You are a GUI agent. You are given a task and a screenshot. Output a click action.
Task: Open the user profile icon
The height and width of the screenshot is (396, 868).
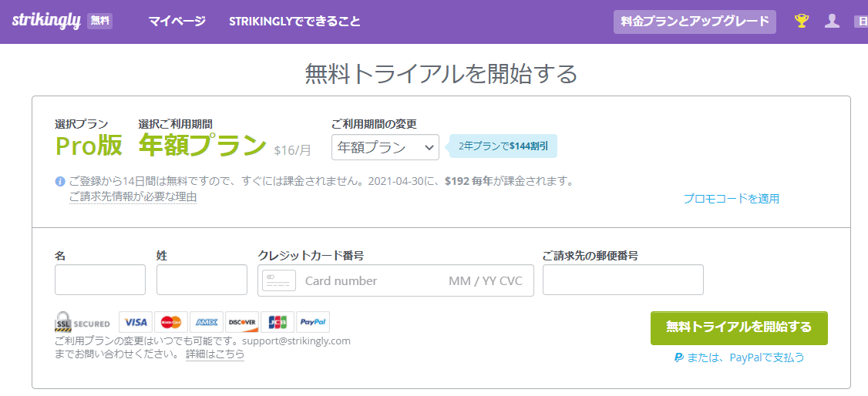click(832, 21)
